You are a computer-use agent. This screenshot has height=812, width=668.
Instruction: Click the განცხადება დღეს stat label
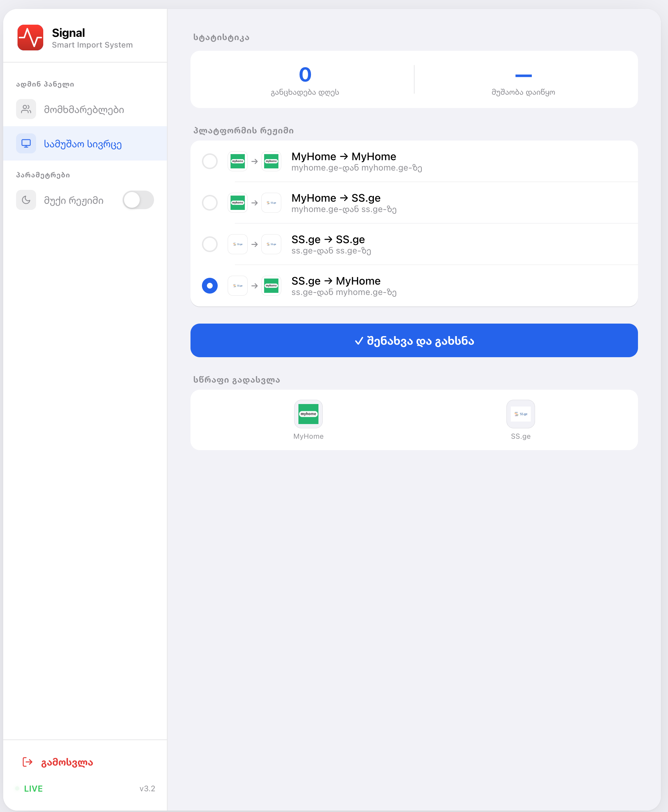(305, 92)
